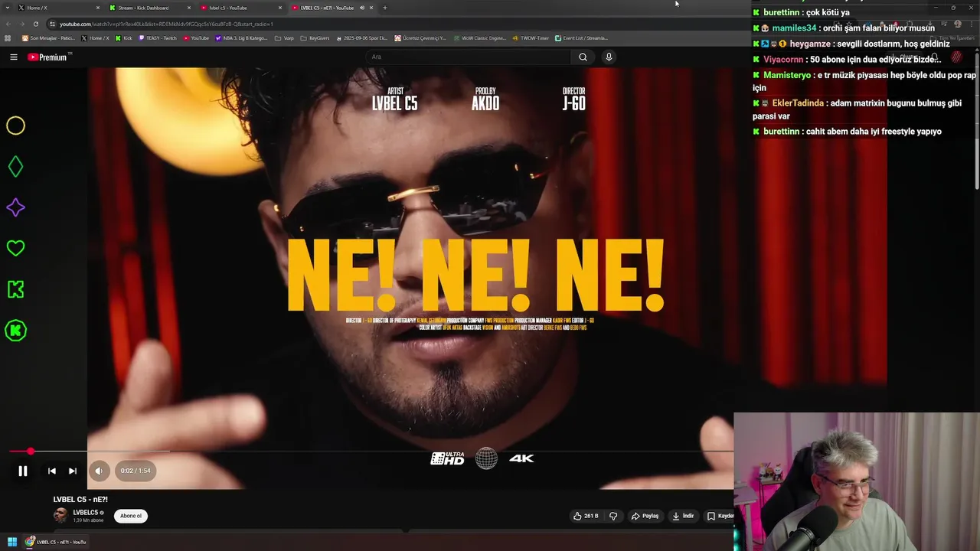Screen dimensions: 980x551
Task: Click the green heart overlay icon
Action: [15, 248]
